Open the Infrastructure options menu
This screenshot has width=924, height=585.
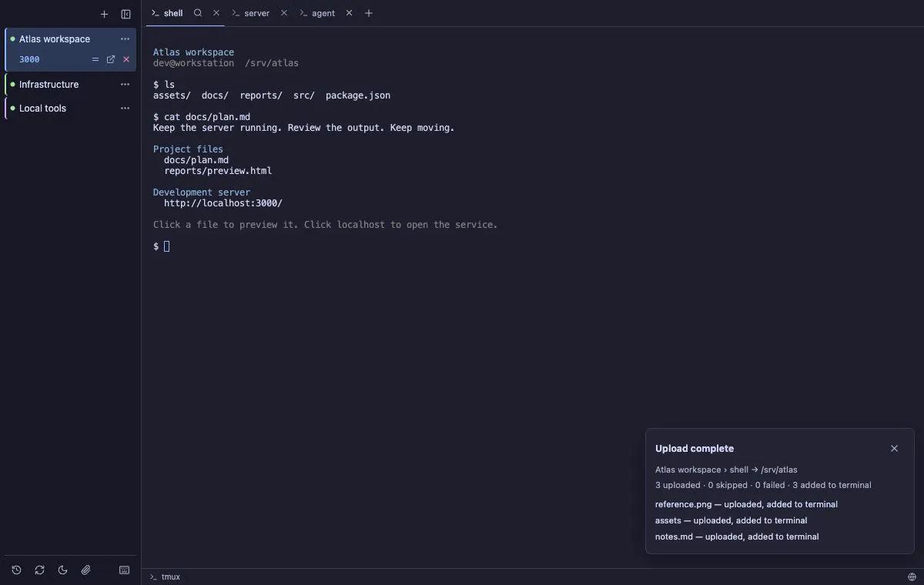pos(125,85)
